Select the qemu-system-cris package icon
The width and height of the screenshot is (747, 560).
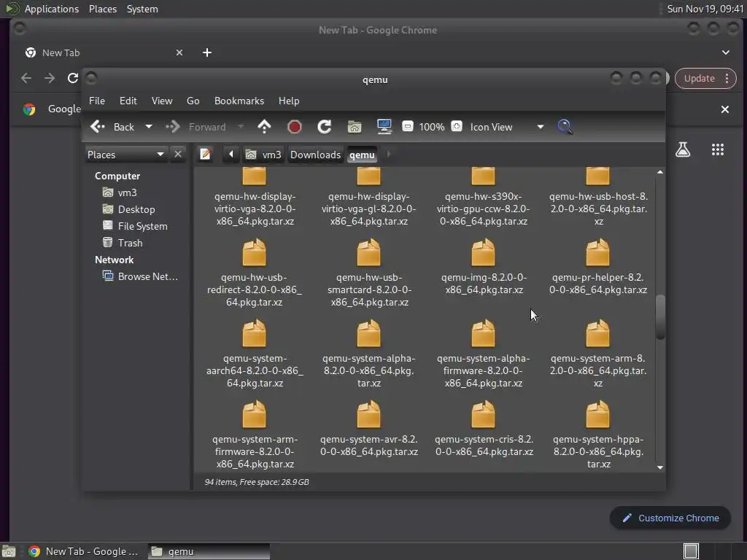(483, 414)
